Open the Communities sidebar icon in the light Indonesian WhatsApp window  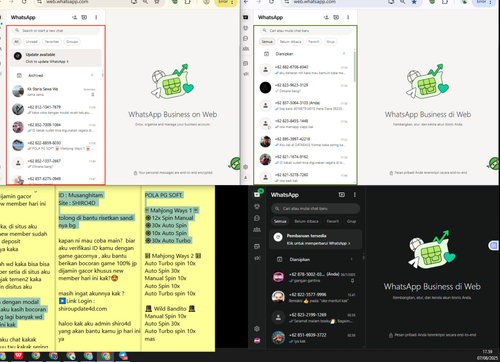coord(246,49)
